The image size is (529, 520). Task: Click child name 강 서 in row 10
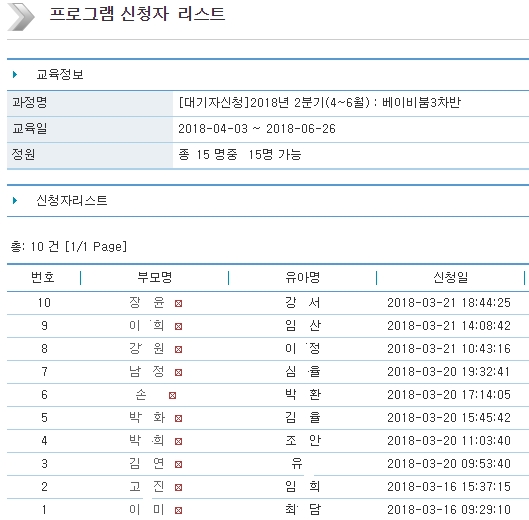(303, 302)
